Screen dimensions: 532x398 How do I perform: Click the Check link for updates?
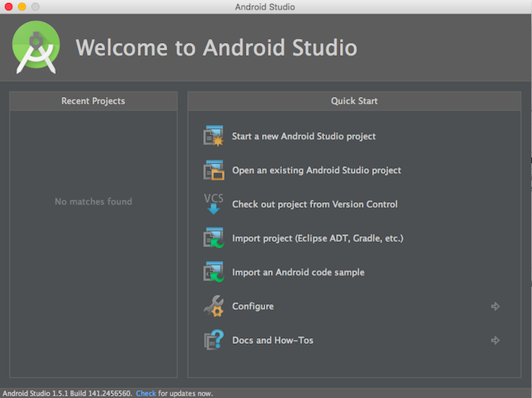point(146,393)
